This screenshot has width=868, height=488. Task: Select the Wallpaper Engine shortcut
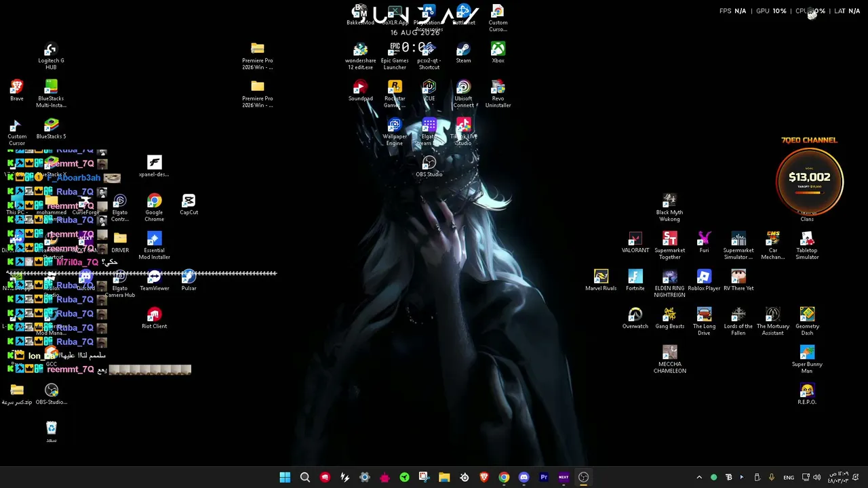click(x=395, y=132)
